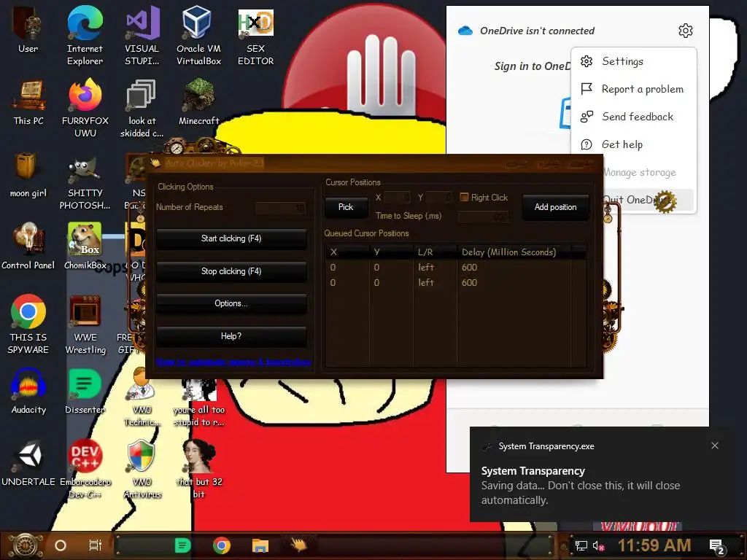Image resolution: width=747 pixels, height=560 pixels.
Task: Enable the Right Click checkbox
Action: (464, 197)
